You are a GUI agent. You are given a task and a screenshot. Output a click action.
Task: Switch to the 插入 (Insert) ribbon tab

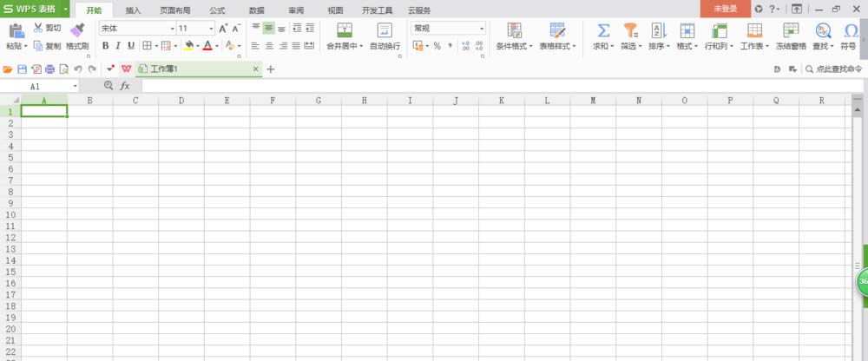coord(133,10)
